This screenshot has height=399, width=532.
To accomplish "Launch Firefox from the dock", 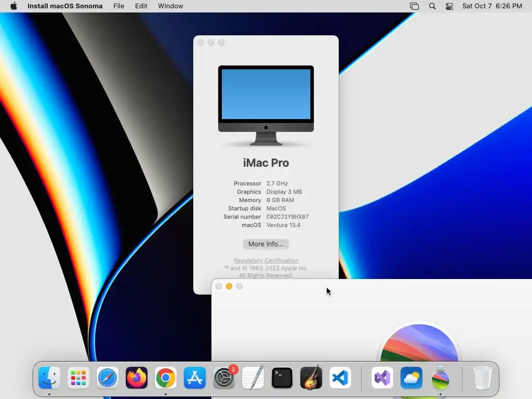I will coord(137,378).
